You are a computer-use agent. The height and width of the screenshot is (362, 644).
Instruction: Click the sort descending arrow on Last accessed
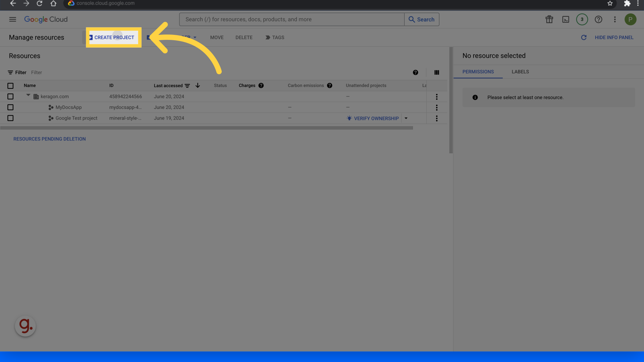198,85
